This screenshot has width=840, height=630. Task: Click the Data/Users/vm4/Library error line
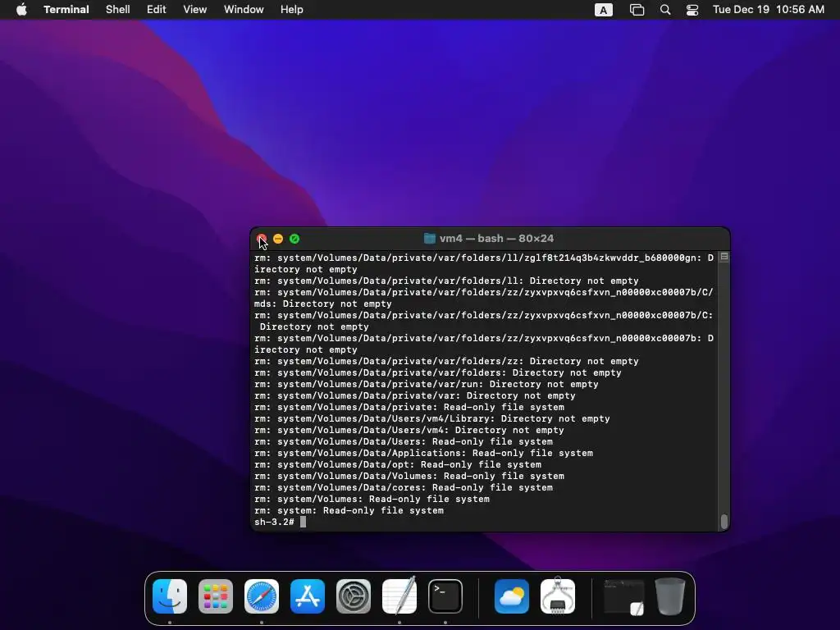tap(432, 419)
